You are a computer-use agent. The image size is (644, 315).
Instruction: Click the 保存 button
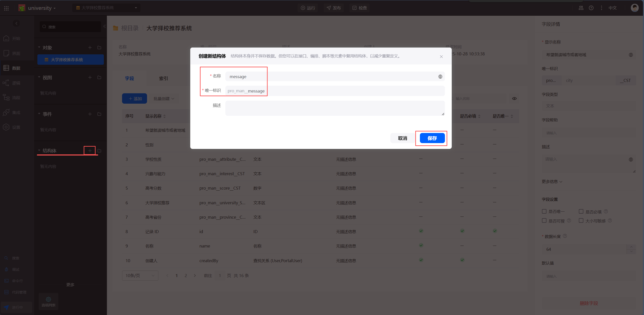click(x=432, y=138)
